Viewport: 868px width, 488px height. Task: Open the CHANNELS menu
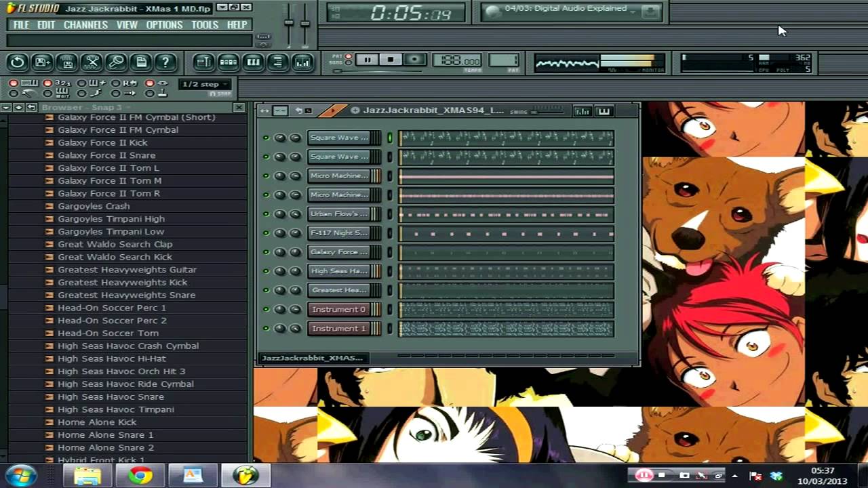[85, 25]
